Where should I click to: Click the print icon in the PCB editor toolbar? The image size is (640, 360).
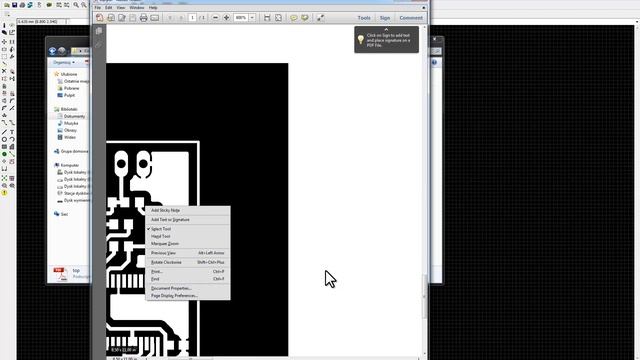tap(22, 5)
